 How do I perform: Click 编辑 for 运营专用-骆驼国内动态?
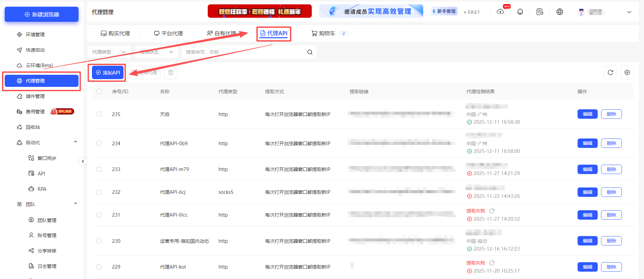[588, 241]
